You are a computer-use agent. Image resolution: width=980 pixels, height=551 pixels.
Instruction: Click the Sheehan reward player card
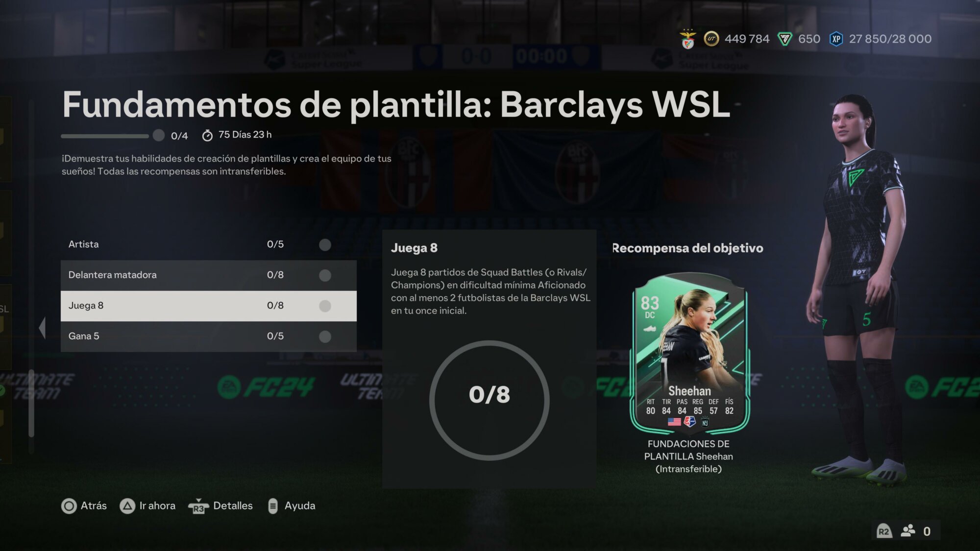coord(689,354)
